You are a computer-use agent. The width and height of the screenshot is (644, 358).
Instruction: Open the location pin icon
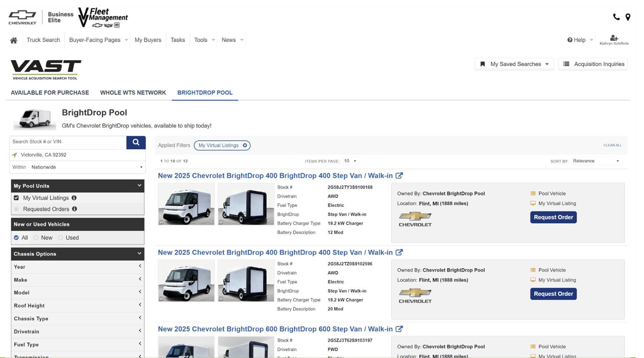[x=628, y=17]
